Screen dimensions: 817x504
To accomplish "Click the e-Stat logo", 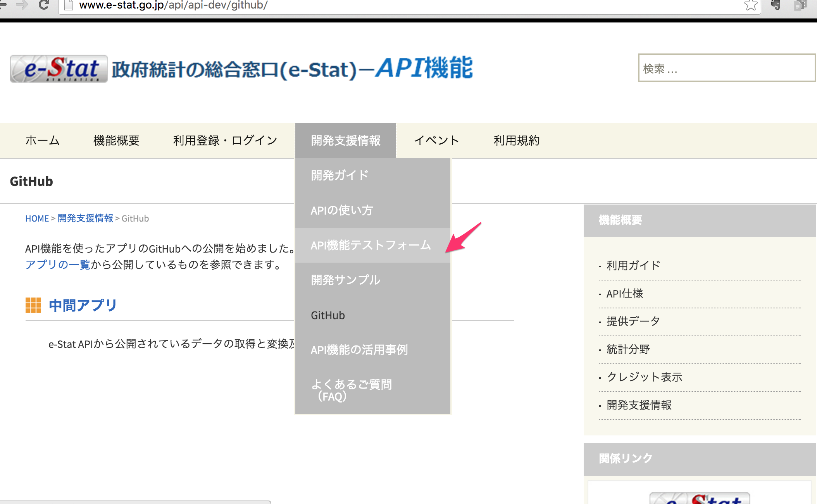I will point(57,69).
